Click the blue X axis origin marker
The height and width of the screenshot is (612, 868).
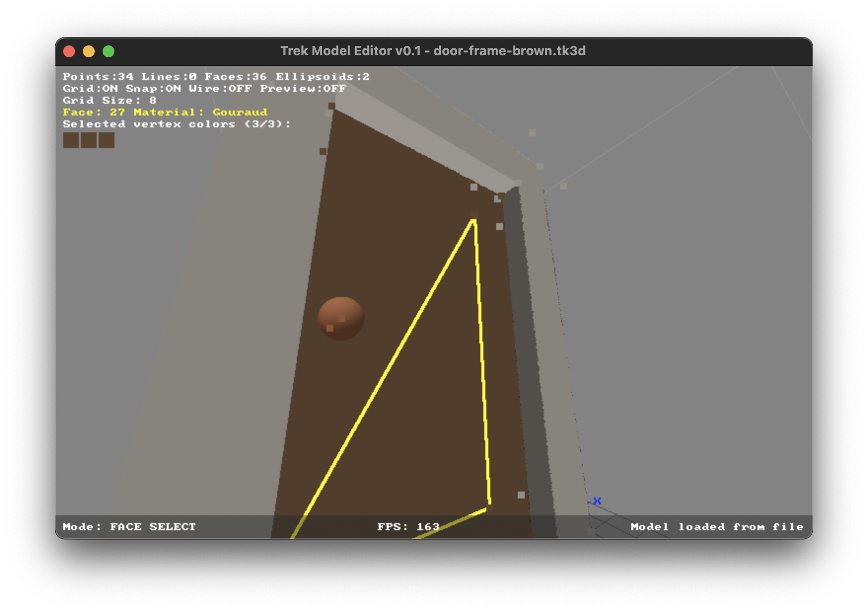598,501
